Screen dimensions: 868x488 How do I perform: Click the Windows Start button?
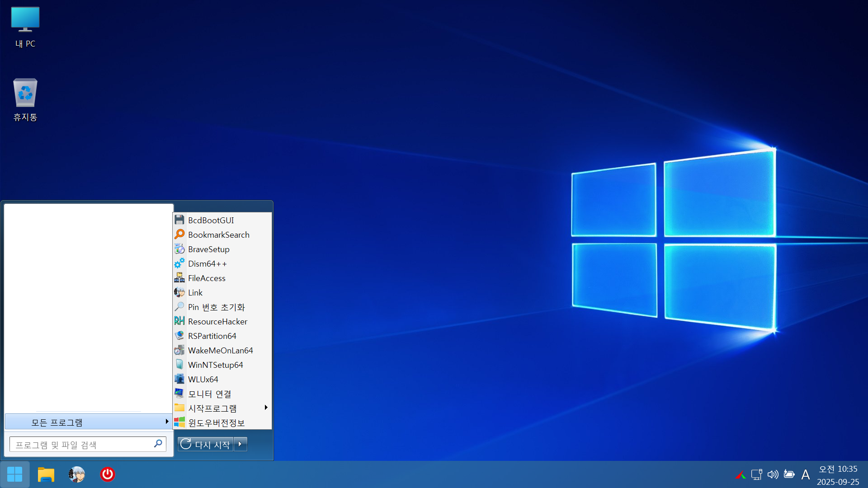[x=14, y=474]
